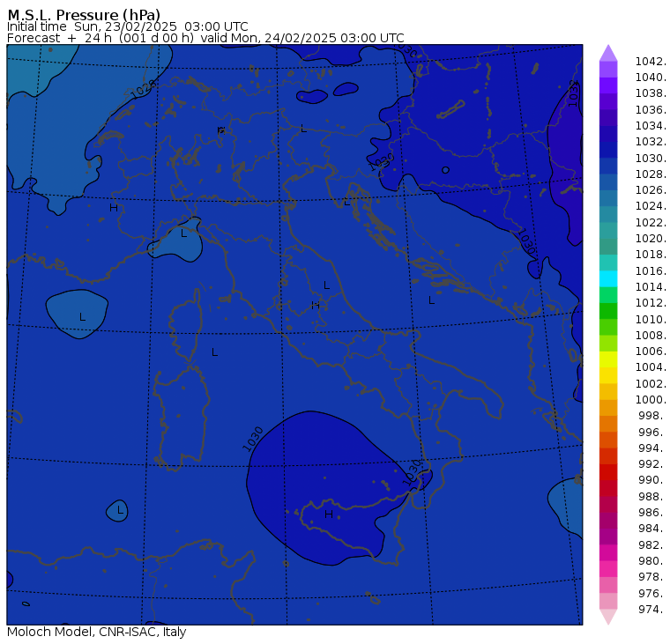The width and height of the screenshot is (670, 644).
Task: Pick the magenta band between 984 and 986
Action: point(608,521)
